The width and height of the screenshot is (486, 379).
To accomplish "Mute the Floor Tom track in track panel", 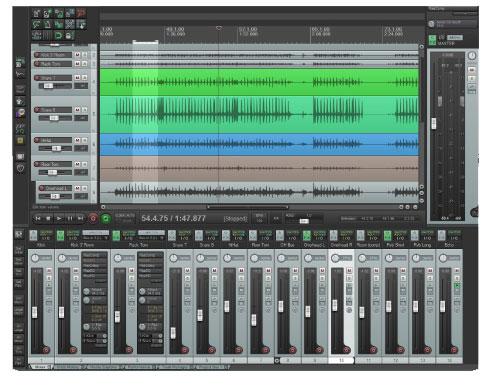I will click(77, 164).
